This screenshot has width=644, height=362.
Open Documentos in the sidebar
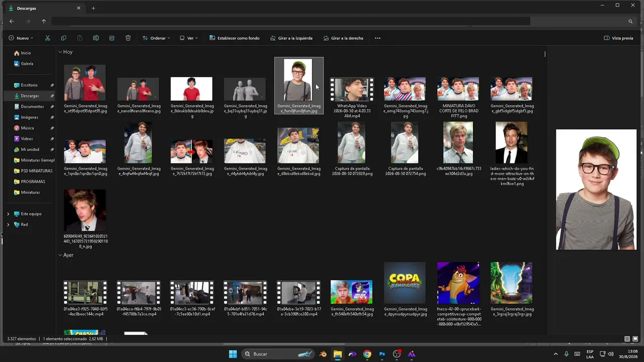[x=30, y=107]
